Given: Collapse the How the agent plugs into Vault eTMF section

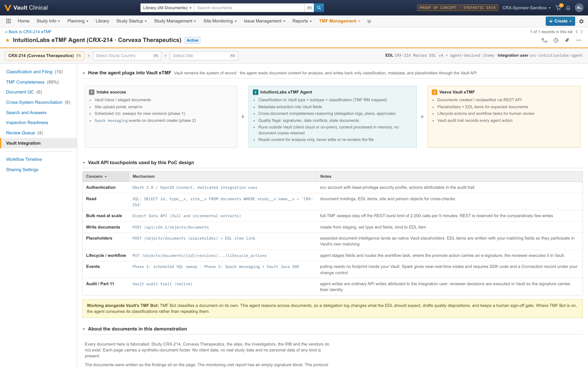Looking at the screenshot, I should tap(84, 73).
